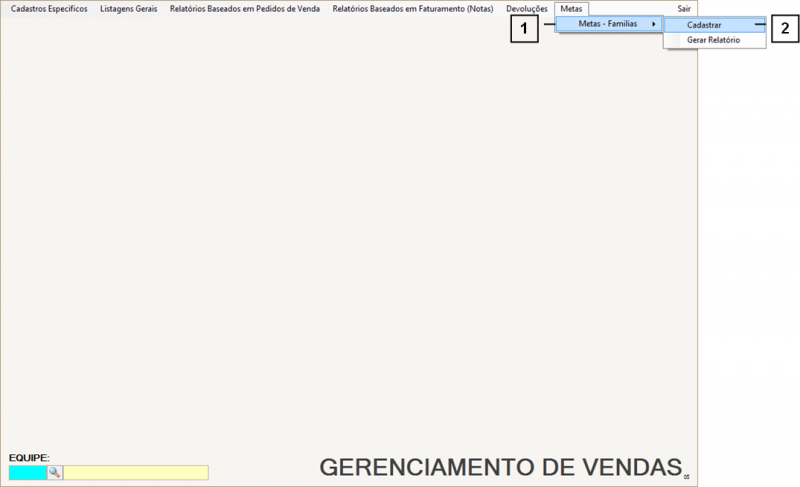Open the Cadastros Específicos menu
The image size is (800, 487).
click(x=49, y=9)
